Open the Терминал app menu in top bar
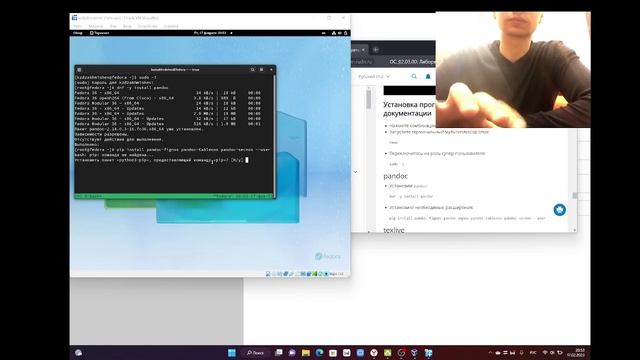The image size is (640, 360). tap(100, 33)
